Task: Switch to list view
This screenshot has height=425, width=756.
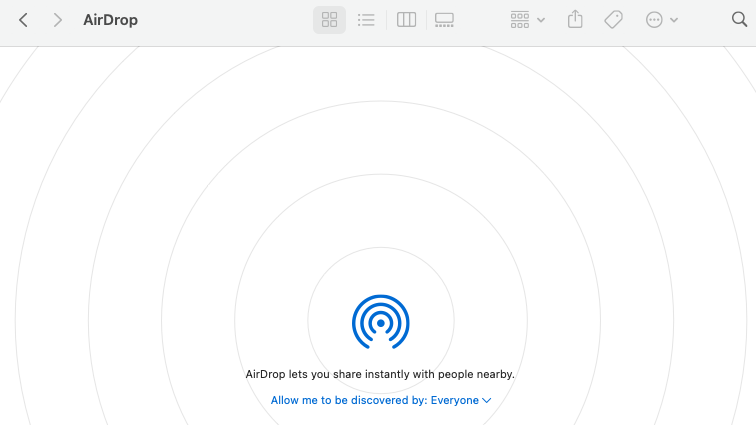Action: (x=366, y=20)
